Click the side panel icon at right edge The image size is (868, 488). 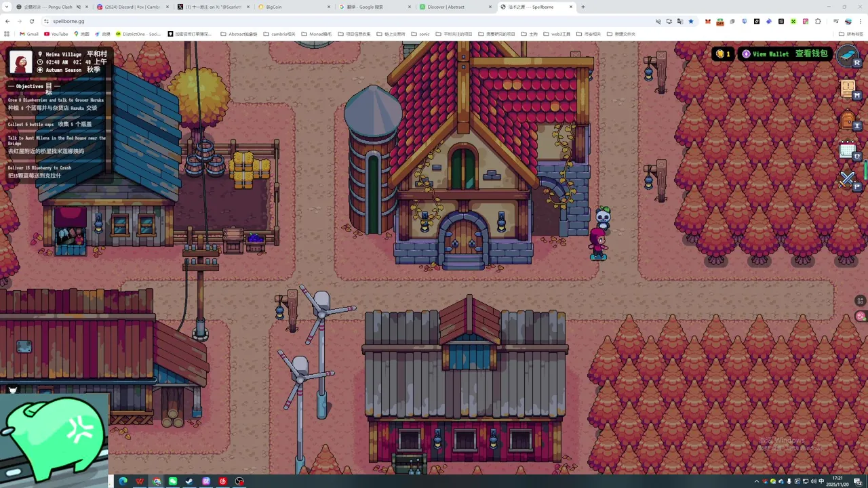pos(861,301)
